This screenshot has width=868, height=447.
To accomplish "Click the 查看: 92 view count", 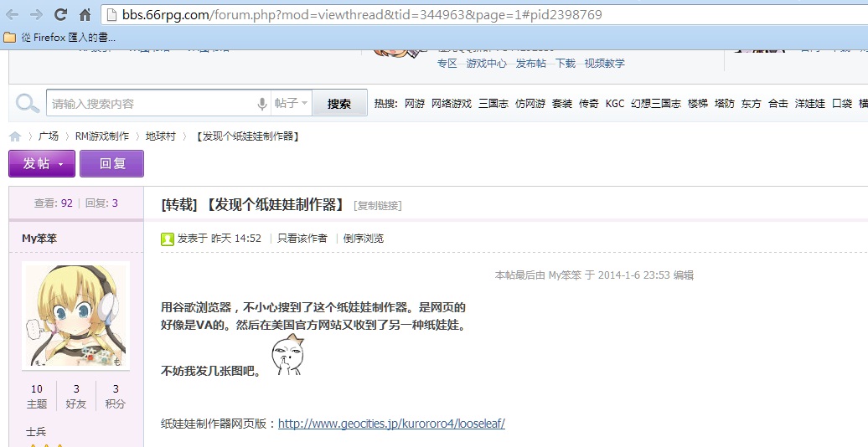I will click(x=53, y=203).
